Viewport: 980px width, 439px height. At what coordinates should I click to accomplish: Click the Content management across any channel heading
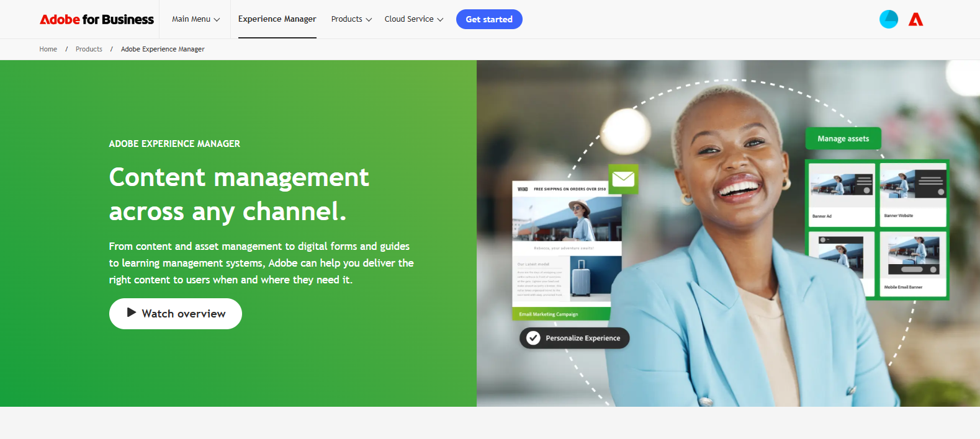coord(239,194)
